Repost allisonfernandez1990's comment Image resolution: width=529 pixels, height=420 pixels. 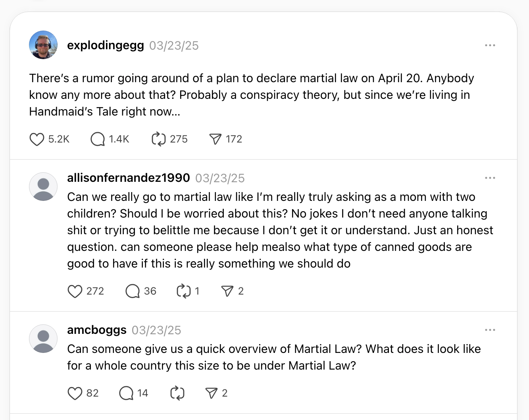tap(183, 291)
